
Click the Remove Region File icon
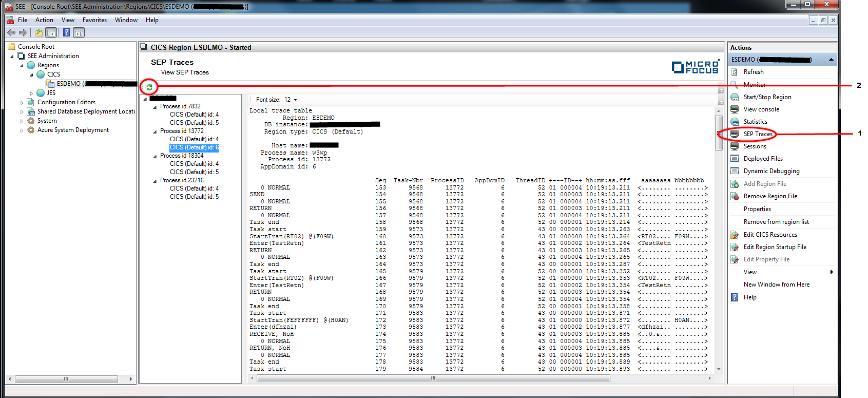pos(735,196)
